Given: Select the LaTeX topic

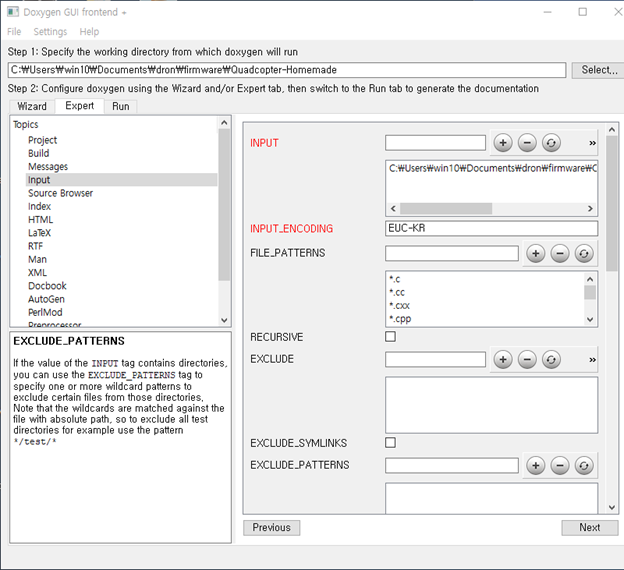Looking at the screenshot, I should [39, 233].
